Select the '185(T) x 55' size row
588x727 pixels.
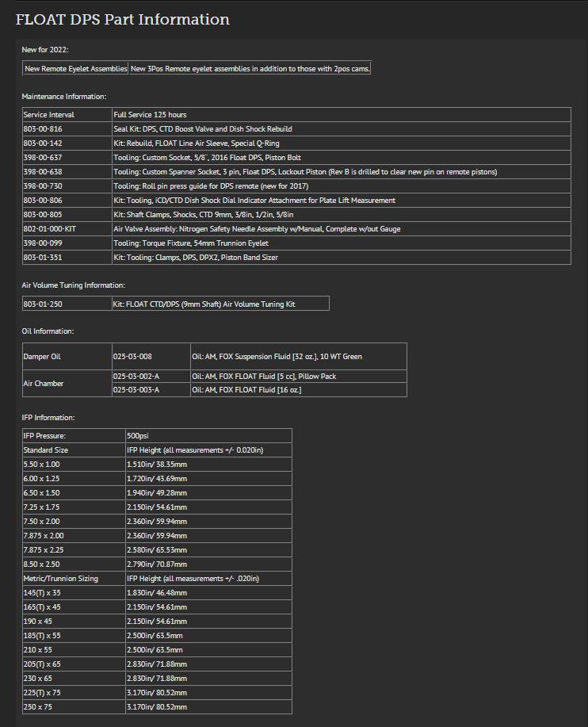(x=158, y=636)
